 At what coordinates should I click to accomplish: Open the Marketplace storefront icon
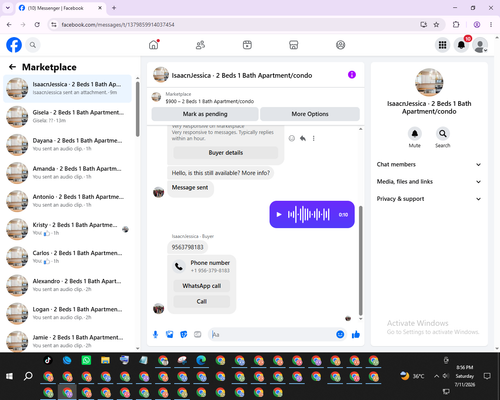[x=294, y=45]
